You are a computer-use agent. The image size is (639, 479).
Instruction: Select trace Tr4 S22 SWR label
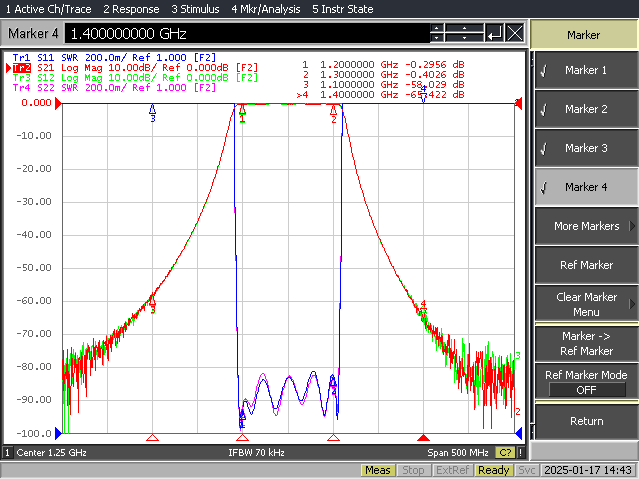pos(114,88)
